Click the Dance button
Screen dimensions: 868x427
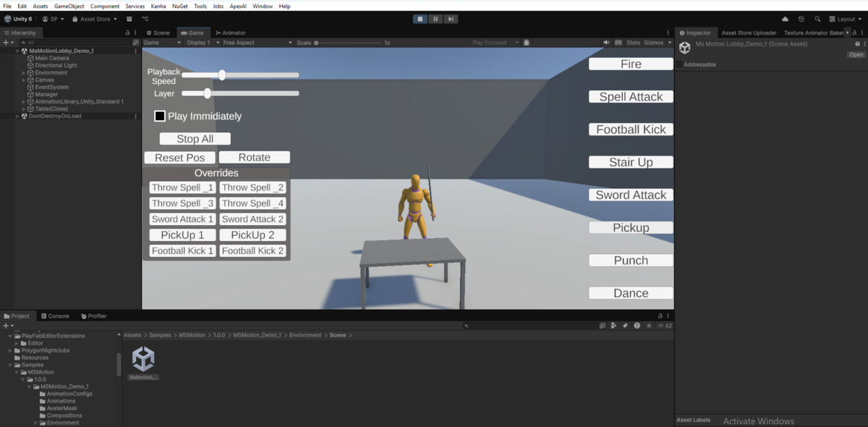tap(631, 293)
